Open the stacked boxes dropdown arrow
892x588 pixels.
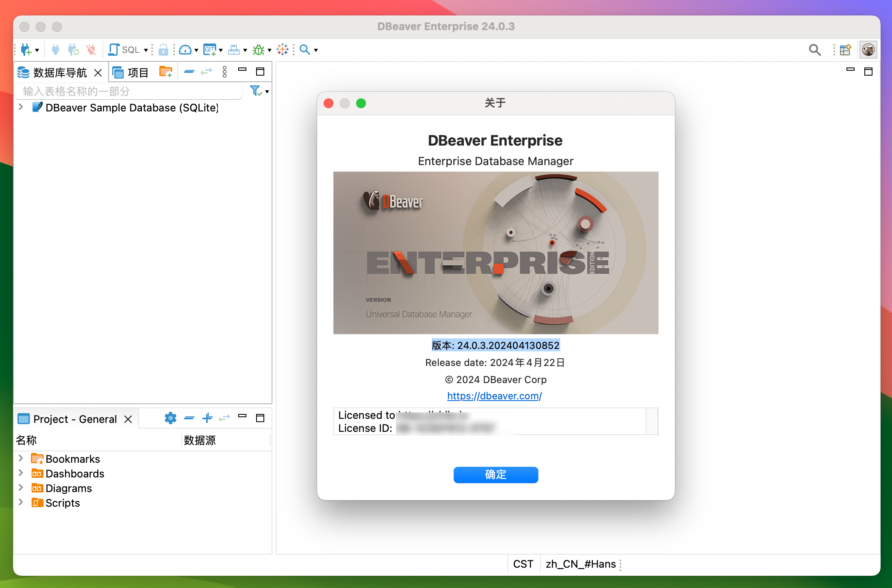[x=245, y=50]
